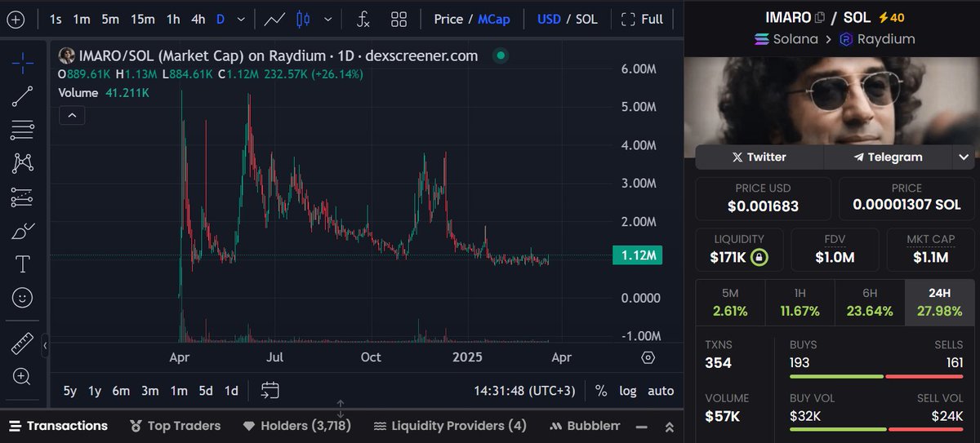Click the liquidity lock icon
The height and width of the screenshot is (443, 980).
(760, 258)
